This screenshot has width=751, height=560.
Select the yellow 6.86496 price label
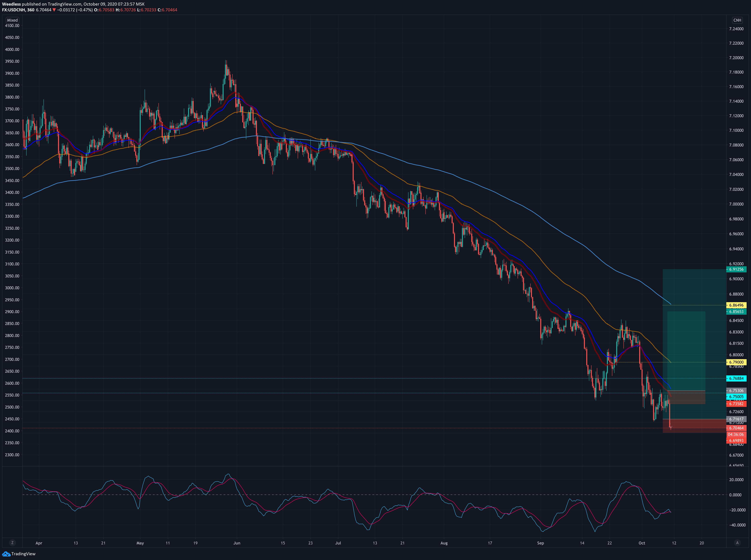[736, 305]
